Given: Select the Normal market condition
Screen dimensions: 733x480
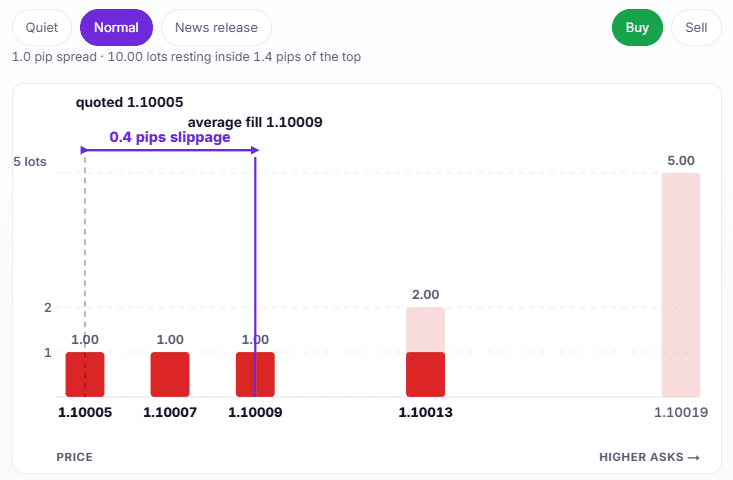Looking at the screenshot, I should tap(116, 28).
